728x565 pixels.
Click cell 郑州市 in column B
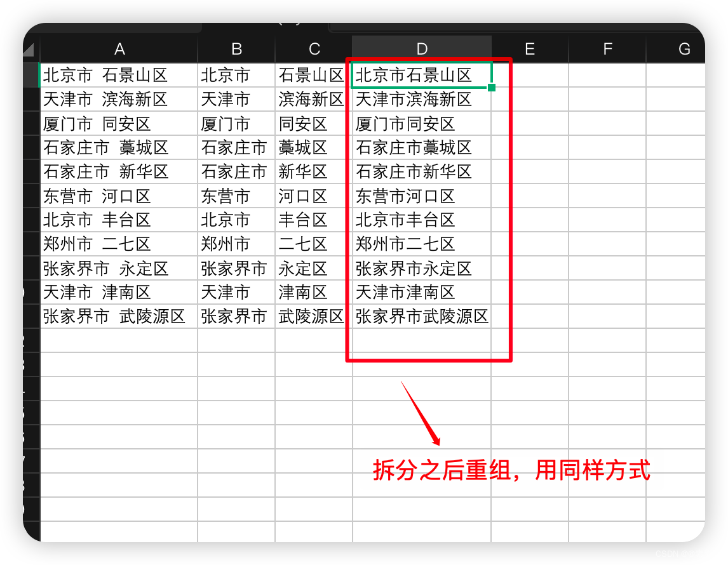point(236,244)
